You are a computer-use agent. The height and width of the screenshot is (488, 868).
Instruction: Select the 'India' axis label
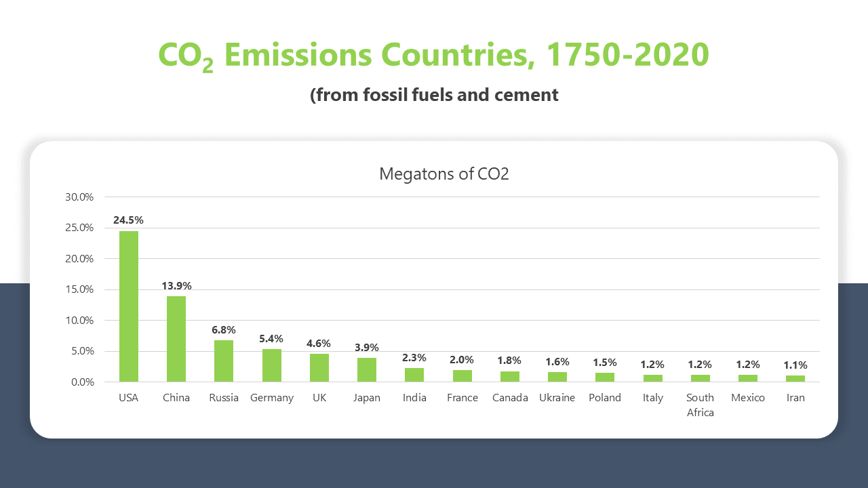coord(414,398)
